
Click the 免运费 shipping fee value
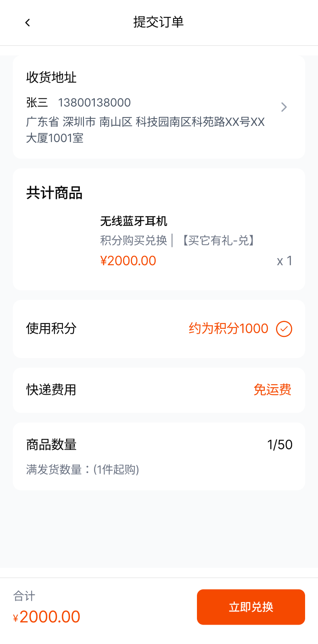pyautogui.click(x=272, y=390)
